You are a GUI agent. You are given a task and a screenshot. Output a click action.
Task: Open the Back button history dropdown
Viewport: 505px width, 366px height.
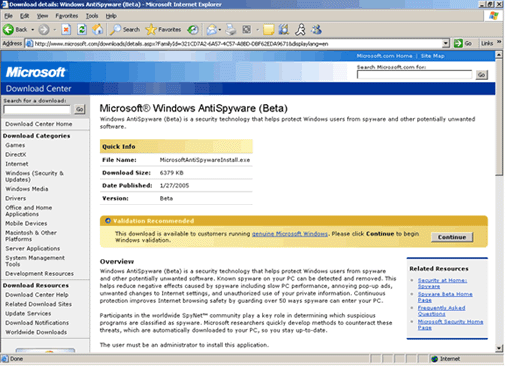[x=33, y=30]
